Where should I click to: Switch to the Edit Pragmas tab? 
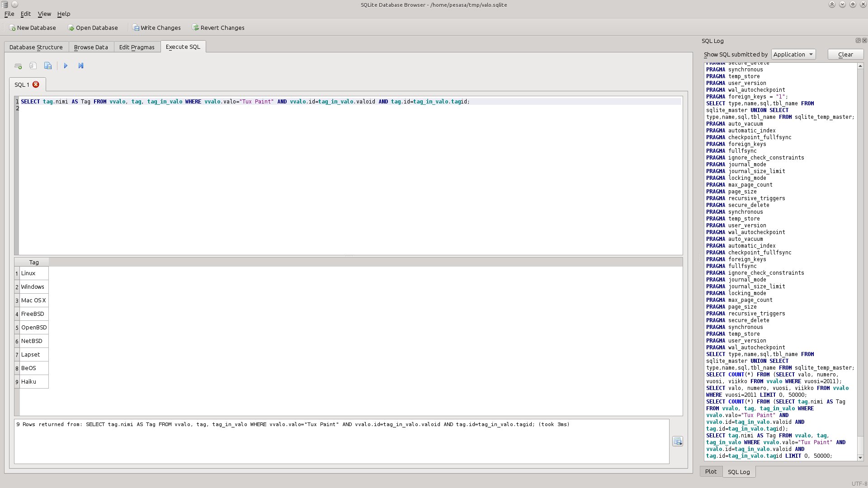click(x=137, y=47)
